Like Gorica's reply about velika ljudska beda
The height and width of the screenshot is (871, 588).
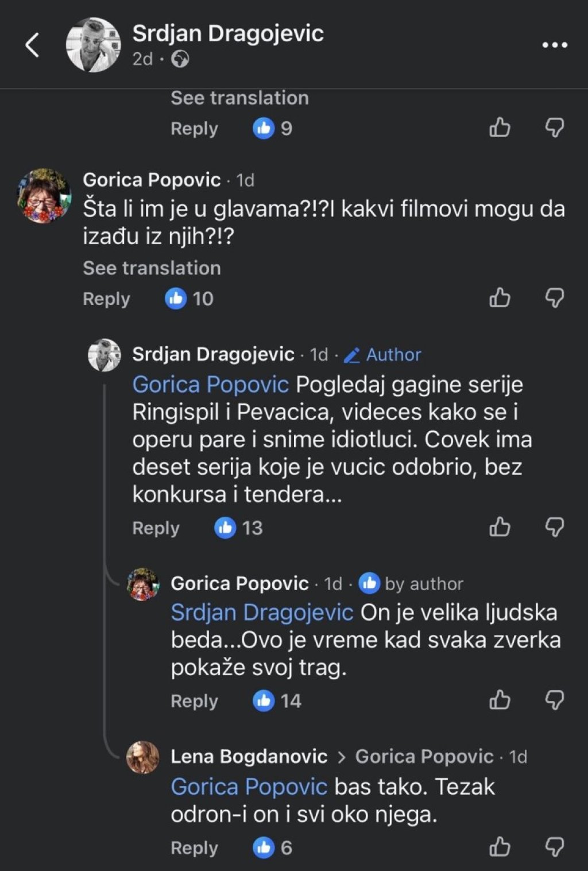pos(500,700)
